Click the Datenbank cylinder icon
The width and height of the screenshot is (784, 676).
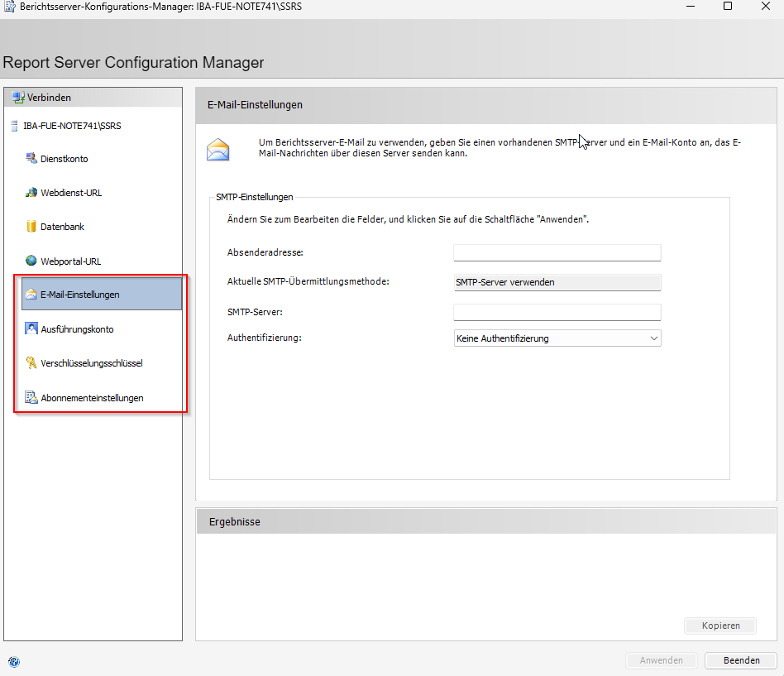point(31,227)
